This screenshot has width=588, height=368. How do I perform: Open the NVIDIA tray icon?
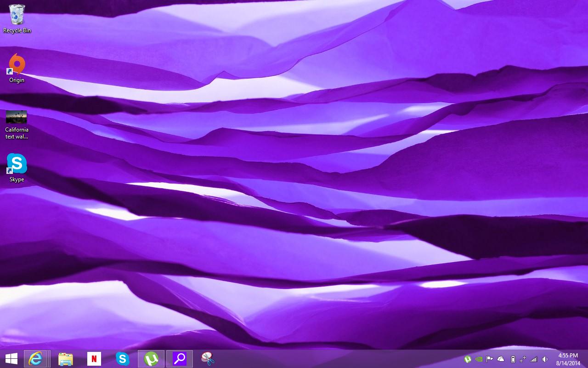[x=479, y=359]
